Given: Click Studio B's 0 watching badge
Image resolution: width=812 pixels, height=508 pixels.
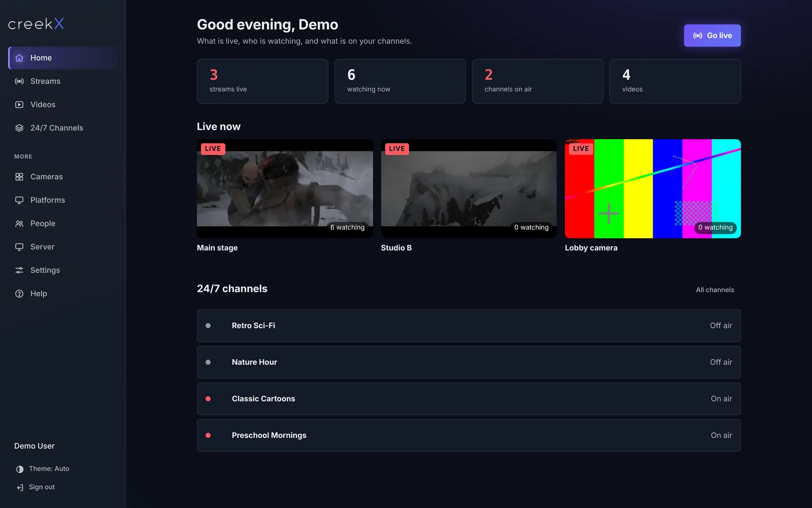Looking at the screenshot, I should [x=531, y=228].
